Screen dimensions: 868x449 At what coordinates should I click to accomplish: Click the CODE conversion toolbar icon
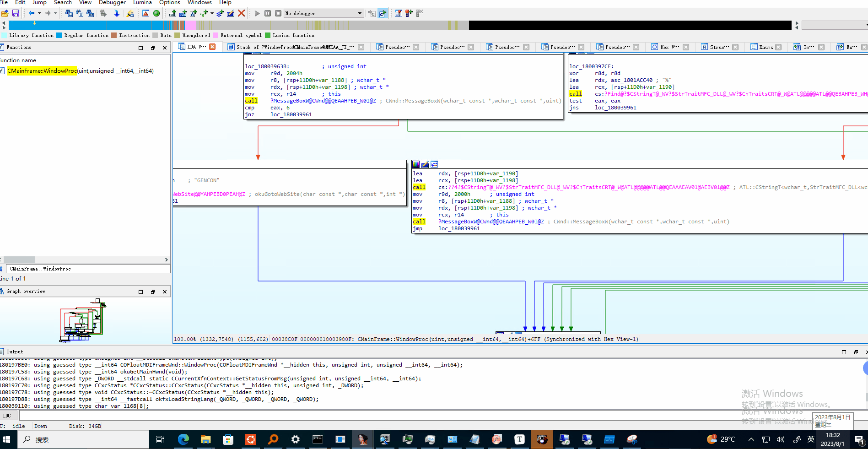173,13
